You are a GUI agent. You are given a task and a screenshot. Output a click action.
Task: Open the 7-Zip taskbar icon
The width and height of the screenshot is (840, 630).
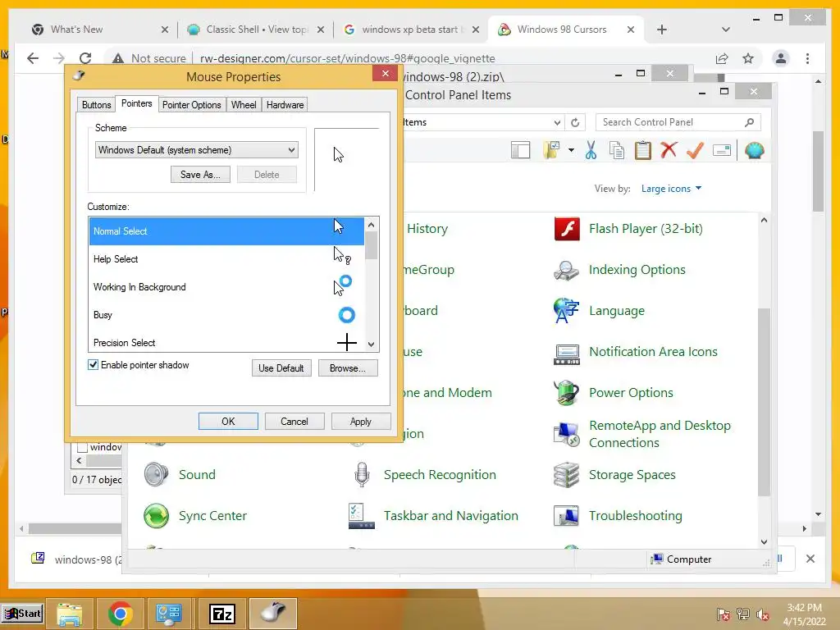[x=221, y=614]
